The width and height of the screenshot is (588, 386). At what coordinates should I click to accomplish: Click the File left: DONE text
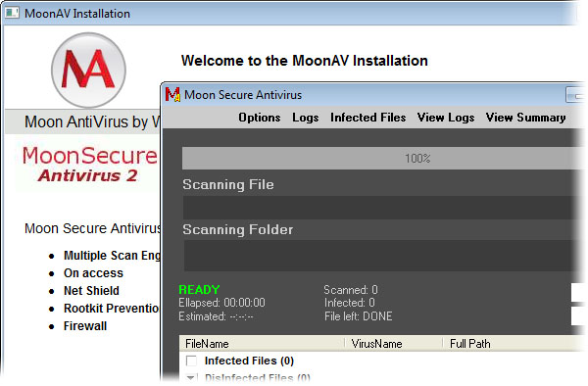click(x=359, y=316)
